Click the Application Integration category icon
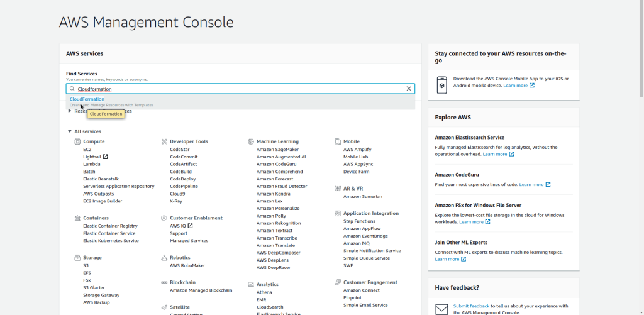644x315 pixels. 338,214
